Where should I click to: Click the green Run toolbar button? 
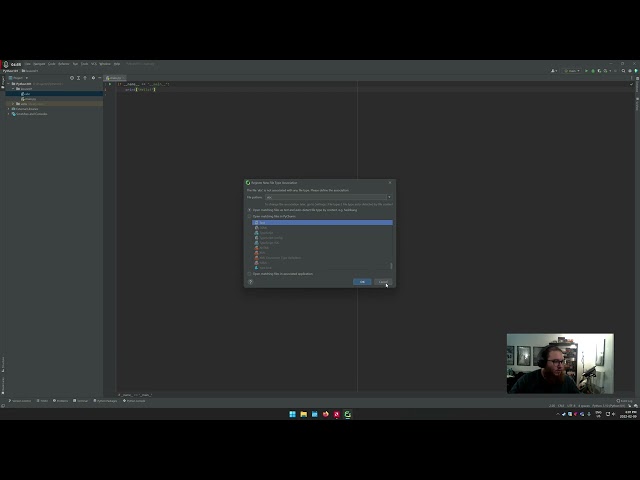coord(587,71)
